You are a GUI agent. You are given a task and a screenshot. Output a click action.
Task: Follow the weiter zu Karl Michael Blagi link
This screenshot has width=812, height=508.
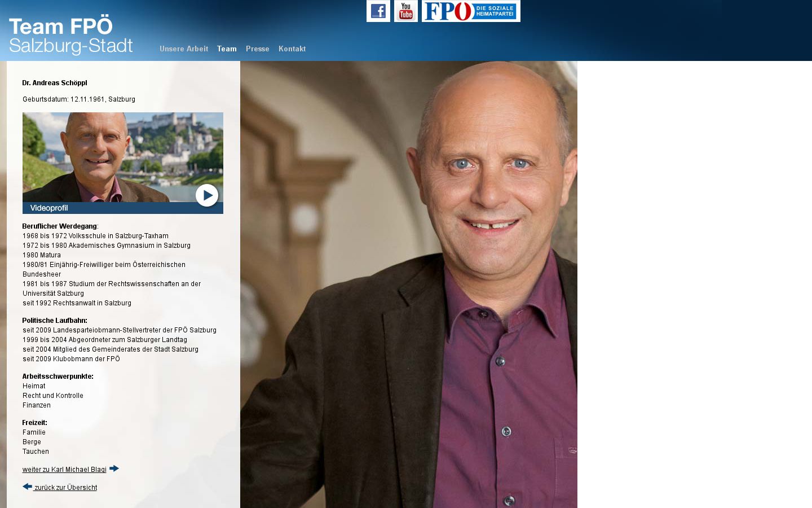pyautogui.click(x=64, y=470)
